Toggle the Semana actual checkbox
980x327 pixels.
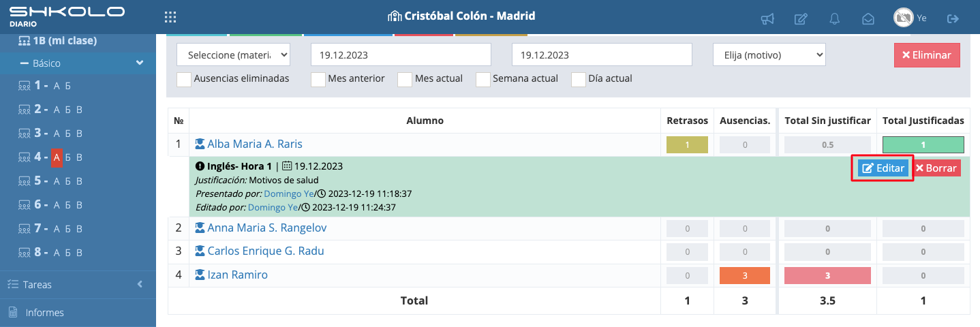483,79
